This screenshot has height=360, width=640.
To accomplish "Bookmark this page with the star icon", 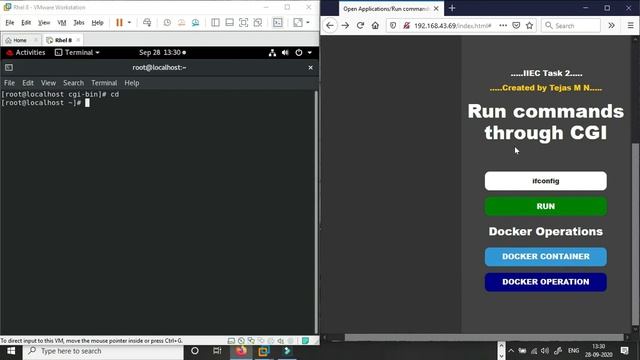I will [x=530, y=25].
